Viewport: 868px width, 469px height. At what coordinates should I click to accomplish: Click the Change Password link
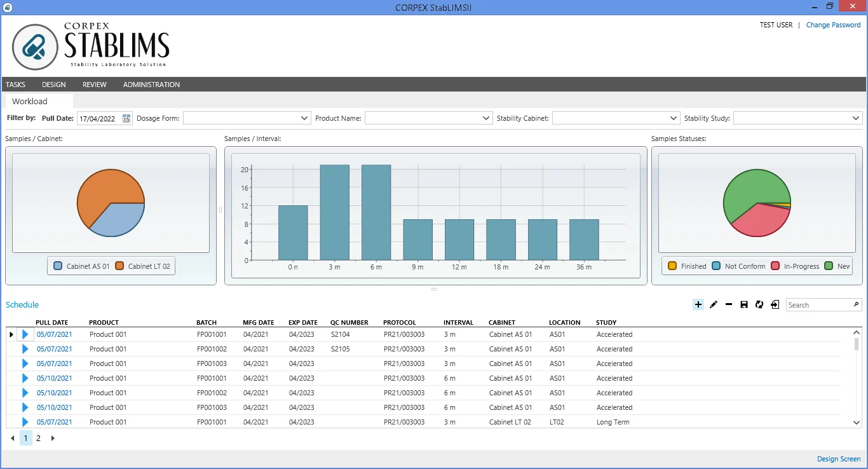833,25
